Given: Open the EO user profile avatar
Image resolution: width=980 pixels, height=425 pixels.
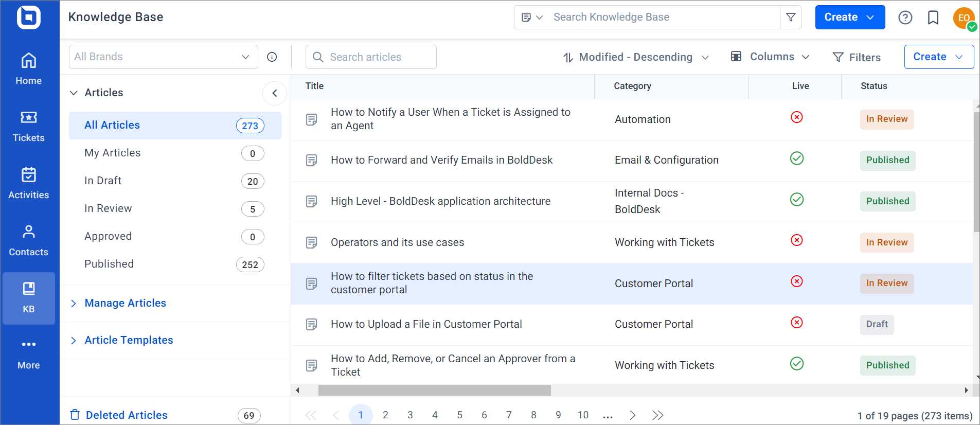Looking at the screenshot, I should point(964,17).
